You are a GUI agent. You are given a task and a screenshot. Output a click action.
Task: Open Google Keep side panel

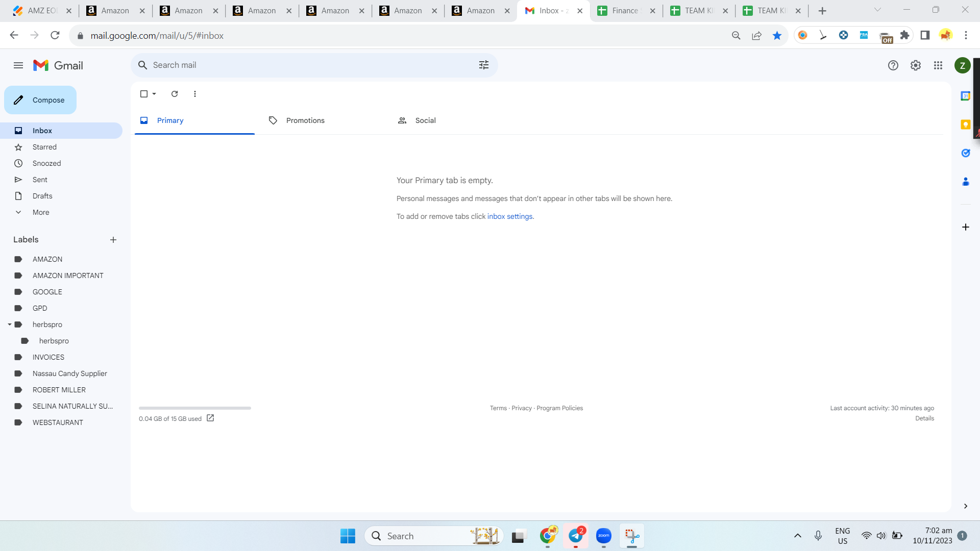(965, 124)
